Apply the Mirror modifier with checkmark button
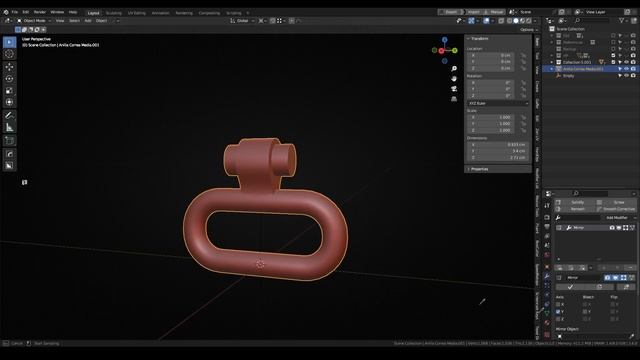 [x=570, y=287]
